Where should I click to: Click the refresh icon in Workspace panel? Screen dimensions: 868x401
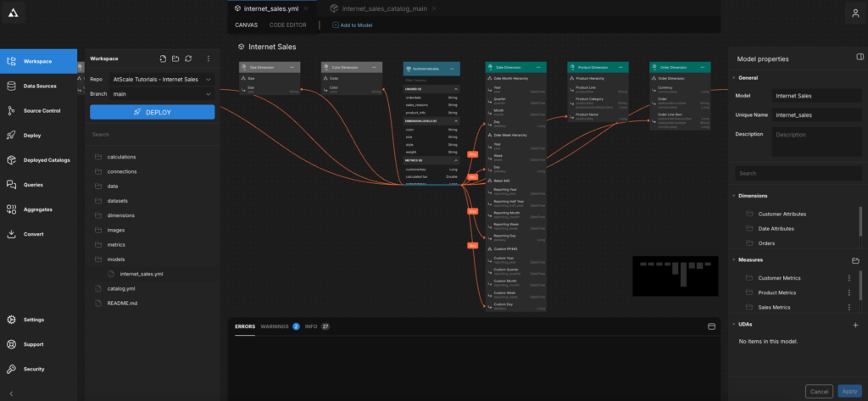(x=188, y=58)
